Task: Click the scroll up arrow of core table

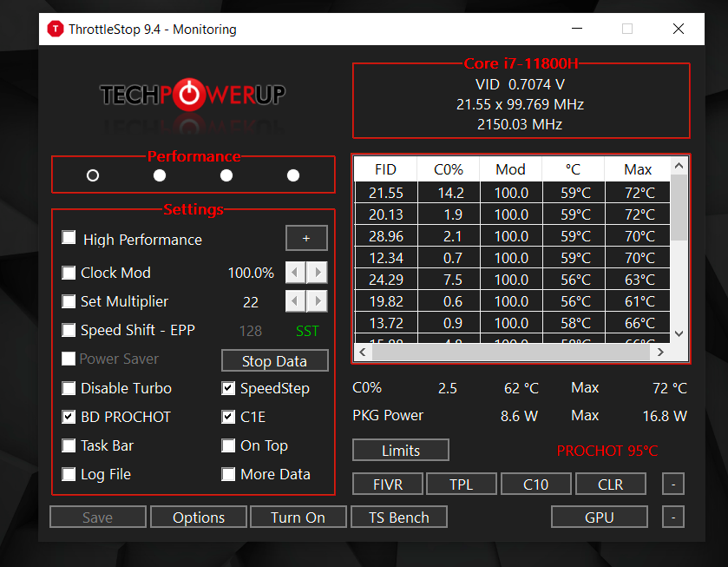Action: pyautogui.click(x=679, y=166)
